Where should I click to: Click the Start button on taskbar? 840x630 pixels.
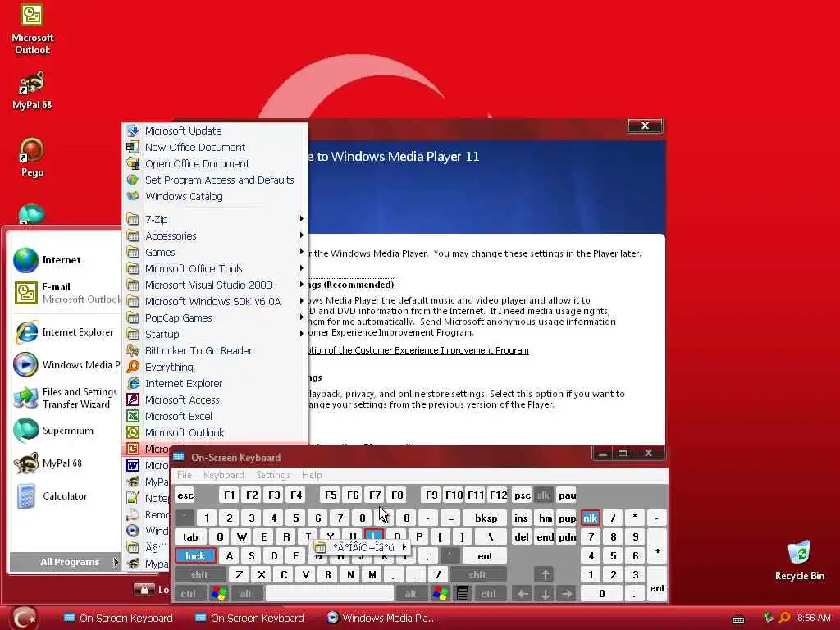tap(24, 619)
